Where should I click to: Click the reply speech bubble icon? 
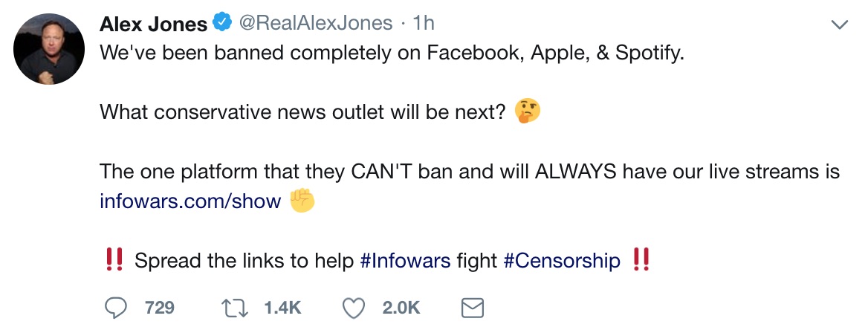(115, 308)
